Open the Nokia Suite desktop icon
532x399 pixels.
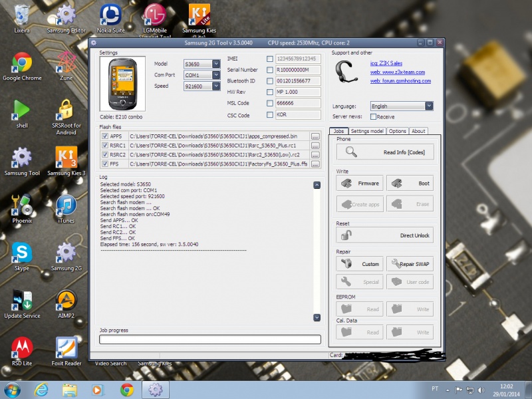(x=110, y=19)
